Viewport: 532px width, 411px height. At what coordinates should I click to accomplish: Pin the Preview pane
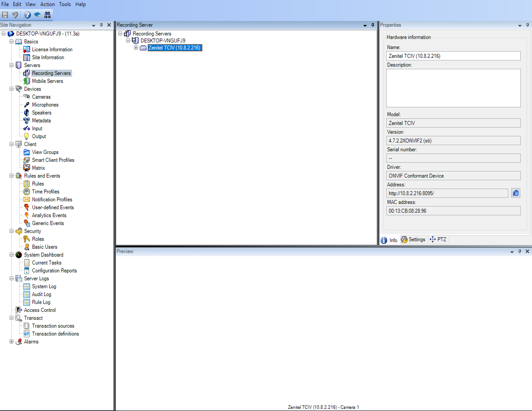coord(519,251)
